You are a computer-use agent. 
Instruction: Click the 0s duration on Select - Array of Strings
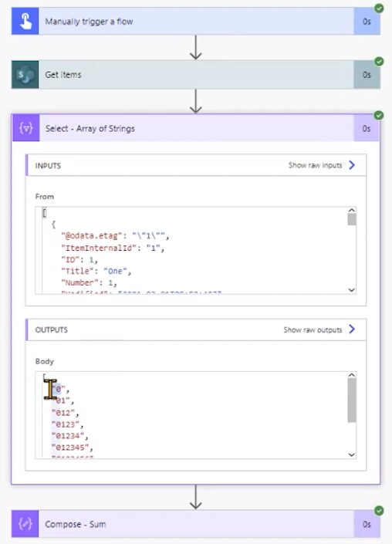pos(367,129)
